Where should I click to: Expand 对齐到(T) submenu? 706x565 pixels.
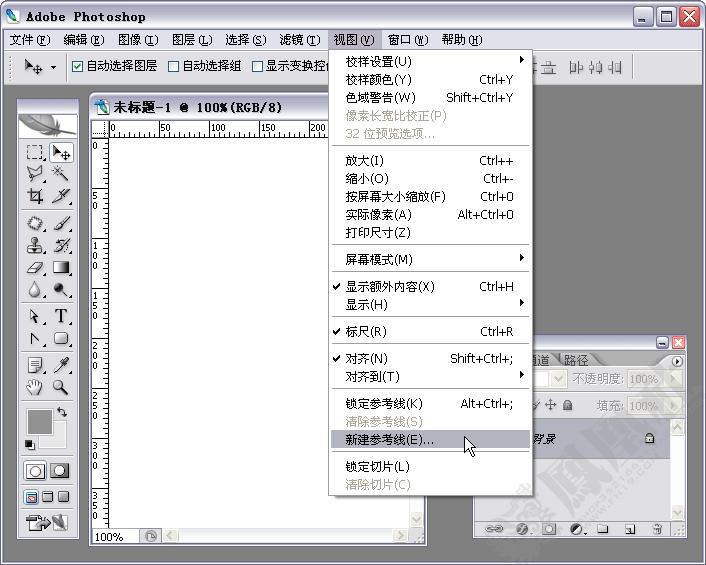(430, 377)
